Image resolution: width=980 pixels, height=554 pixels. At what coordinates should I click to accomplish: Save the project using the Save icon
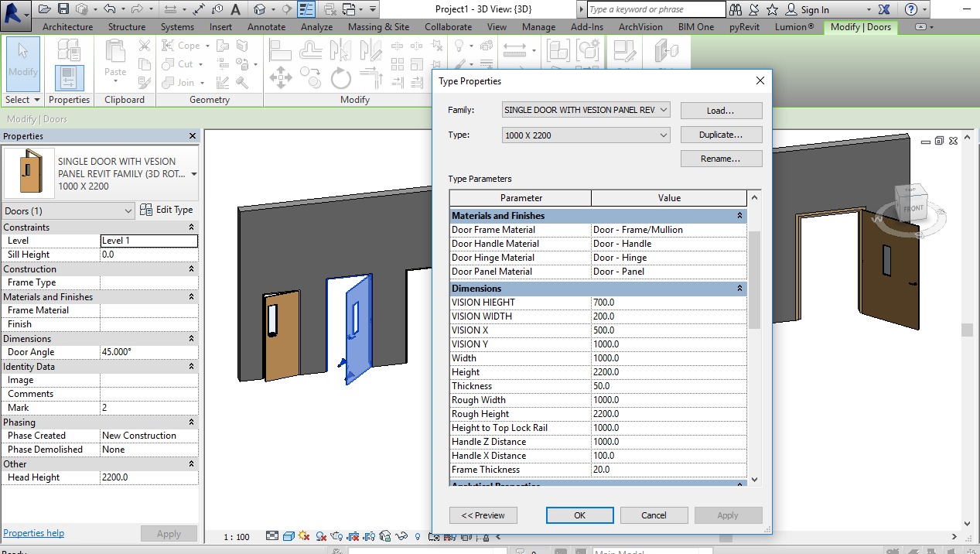[63, 9]
